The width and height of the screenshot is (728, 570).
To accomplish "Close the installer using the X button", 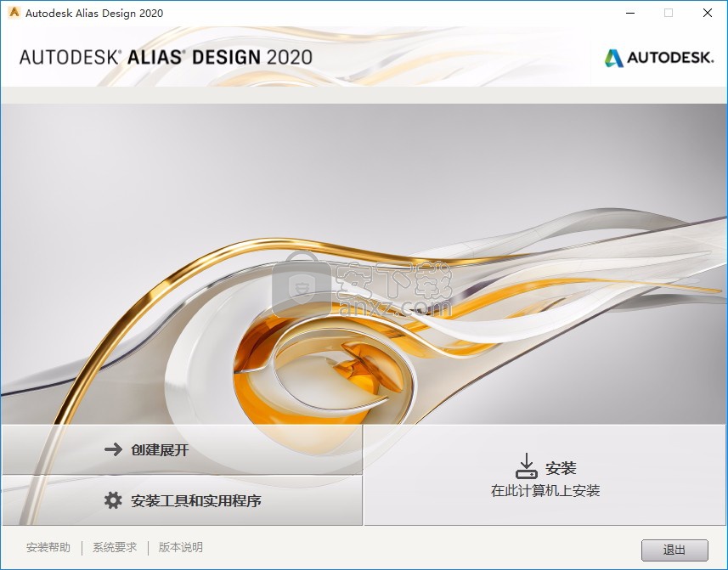I will click(708, 13).
